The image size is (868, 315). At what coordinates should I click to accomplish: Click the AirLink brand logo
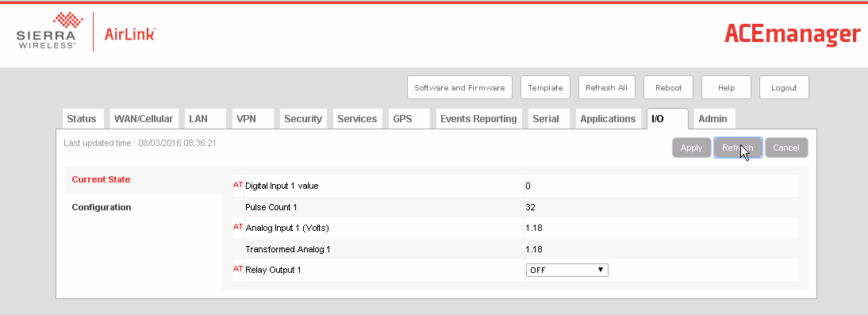[130, 34]
